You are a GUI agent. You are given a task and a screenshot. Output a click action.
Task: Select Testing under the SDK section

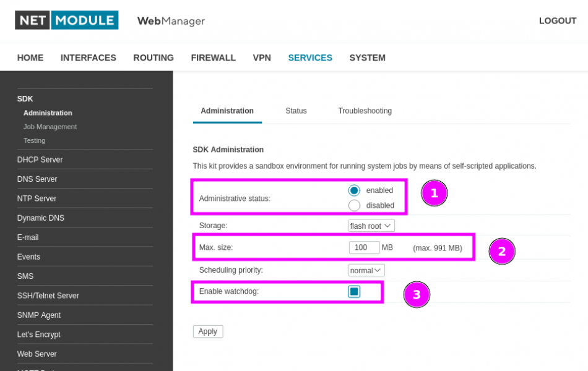pyautogui.click(x=35, y=140)
